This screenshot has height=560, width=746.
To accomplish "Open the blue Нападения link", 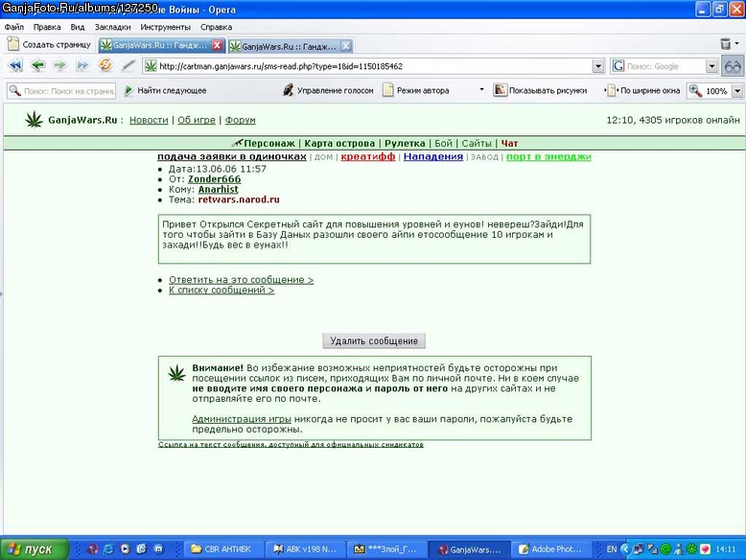I will [x=433, y=156].
